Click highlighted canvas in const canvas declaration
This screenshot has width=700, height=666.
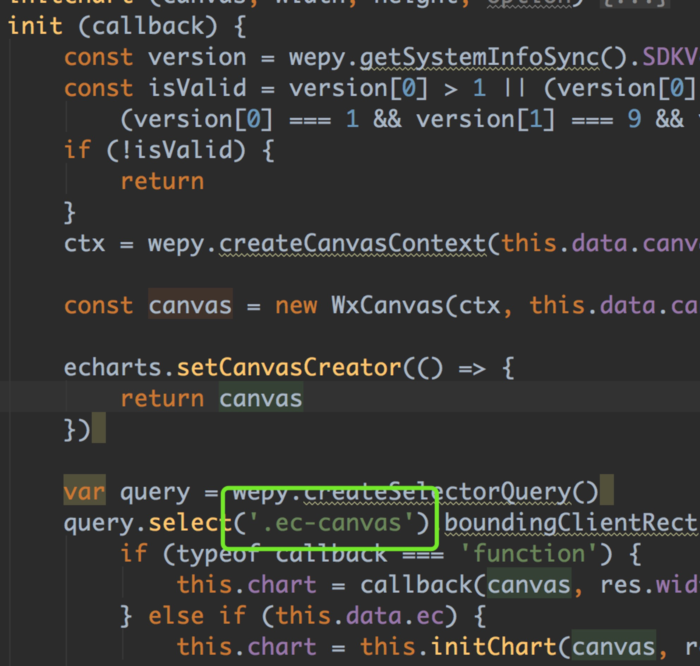(x=190, y=306)
